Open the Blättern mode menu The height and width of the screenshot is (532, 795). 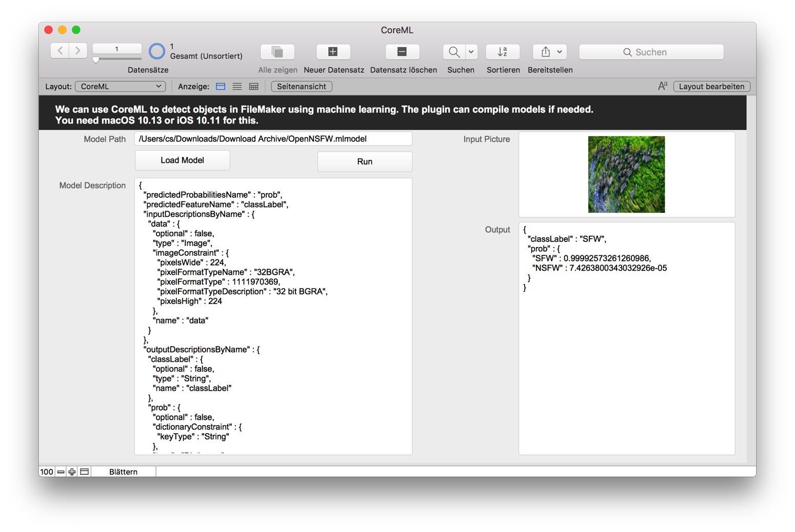coord(123,472)
